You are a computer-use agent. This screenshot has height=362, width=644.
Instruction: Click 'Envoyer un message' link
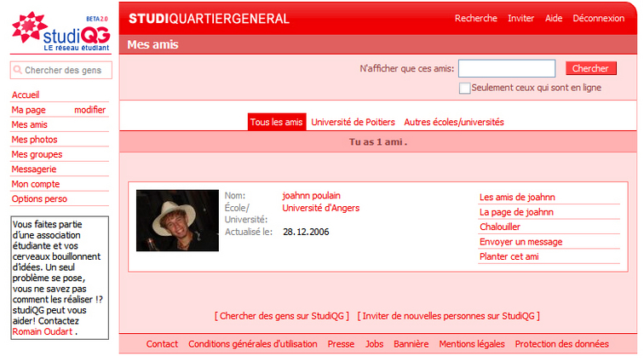[520, 242]
